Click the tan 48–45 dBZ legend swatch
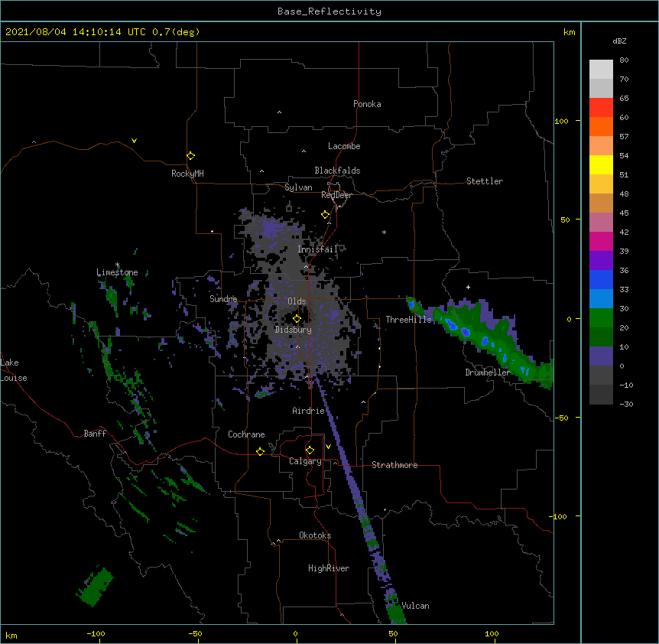 coord(601,203)
